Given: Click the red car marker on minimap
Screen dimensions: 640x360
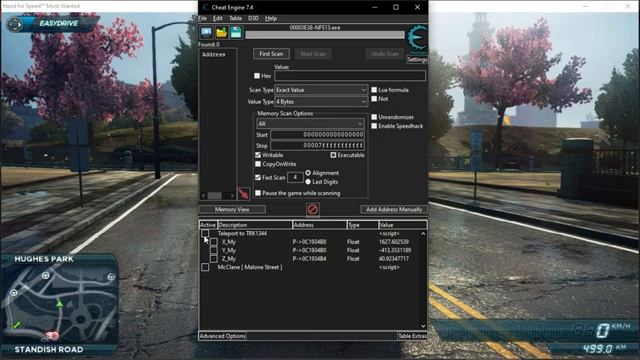Looking at the screenshot, I should tap(52, 336).
